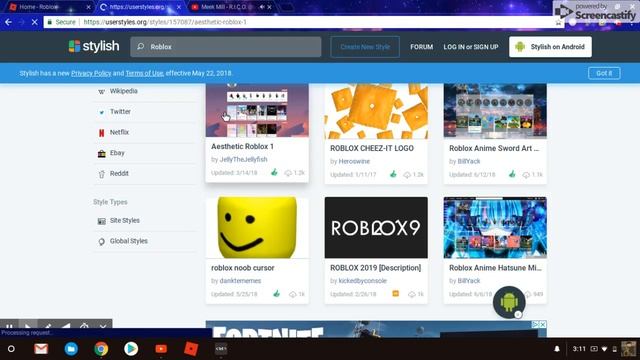Click ROBLOX 2019 [Description] title
The image size is (640, 360).
[x=376, y=268]
